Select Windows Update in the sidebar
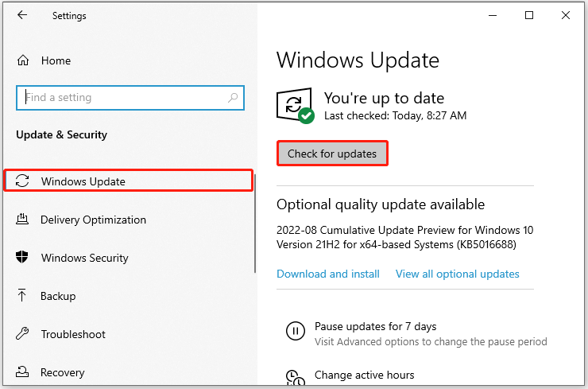 (83, 181)
